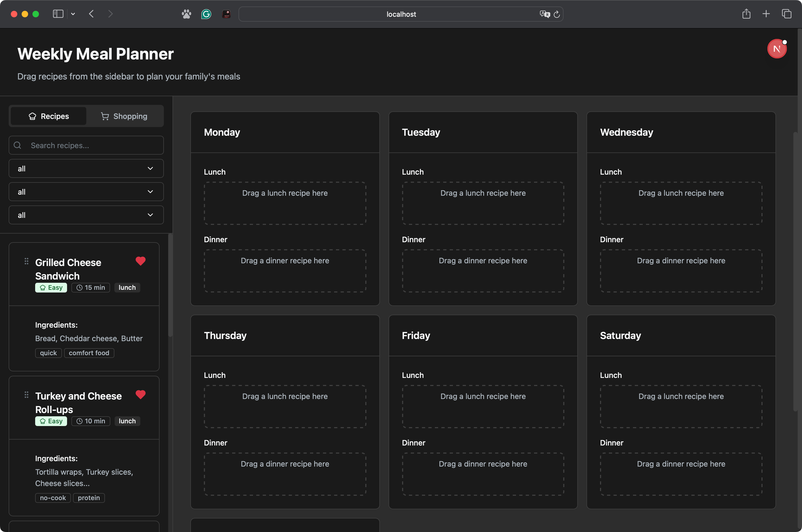Click the paw-print extension icon
Image resolution: width=802 pixels, height=532 pixels.
coord(186,14)
